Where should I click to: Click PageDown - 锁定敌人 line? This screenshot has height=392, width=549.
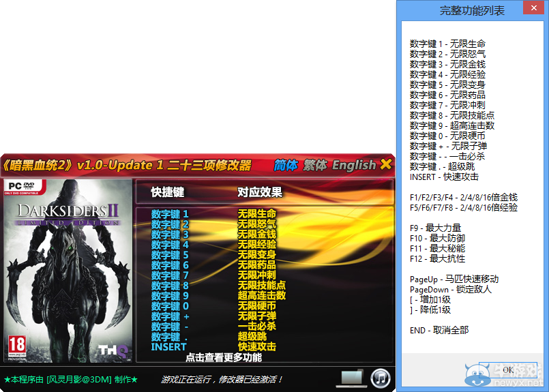(451, 290)
